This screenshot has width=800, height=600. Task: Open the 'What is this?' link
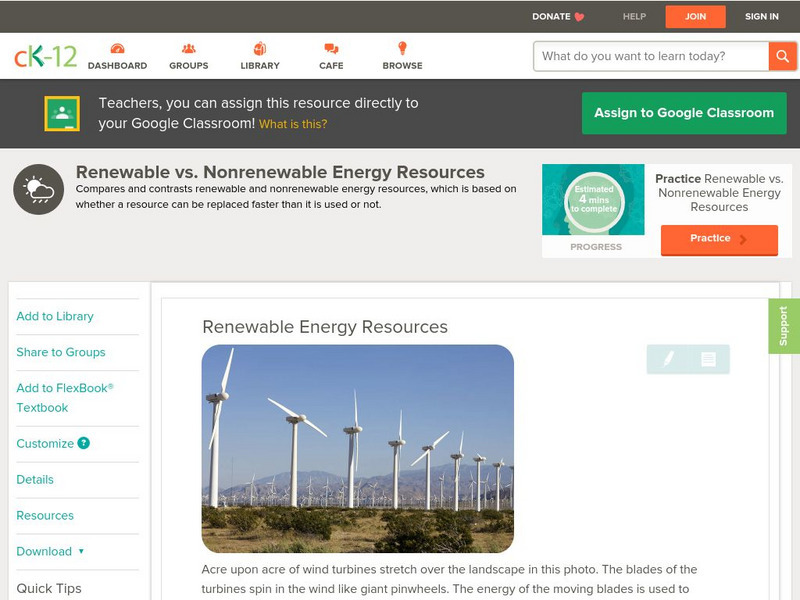tap(293, 125)
